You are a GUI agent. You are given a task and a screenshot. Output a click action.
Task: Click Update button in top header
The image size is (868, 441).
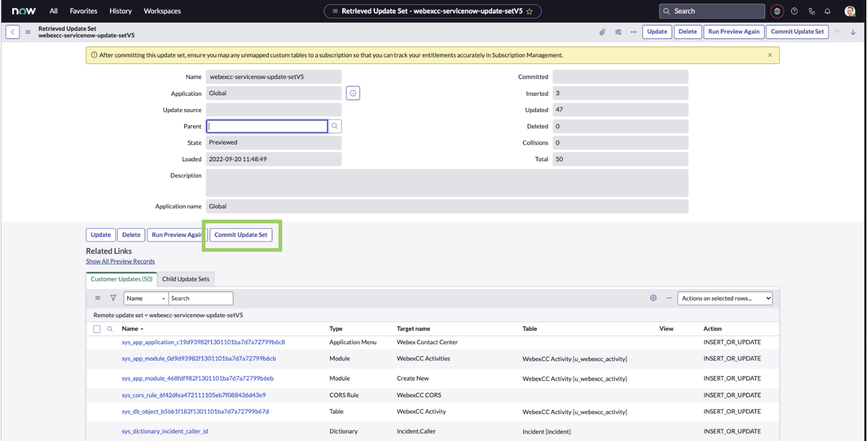coord(657,32)
